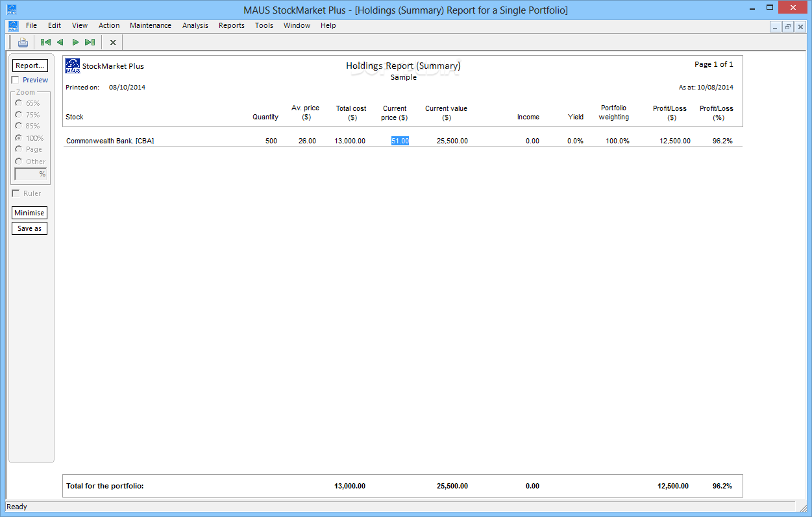Print the report using the printer icon

[23, 43]
